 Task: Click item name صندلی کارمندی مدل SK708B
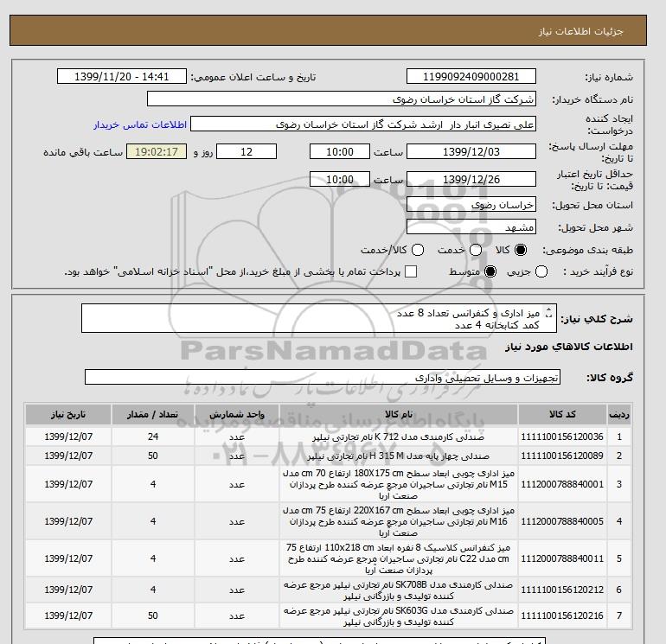coord(399,590)
